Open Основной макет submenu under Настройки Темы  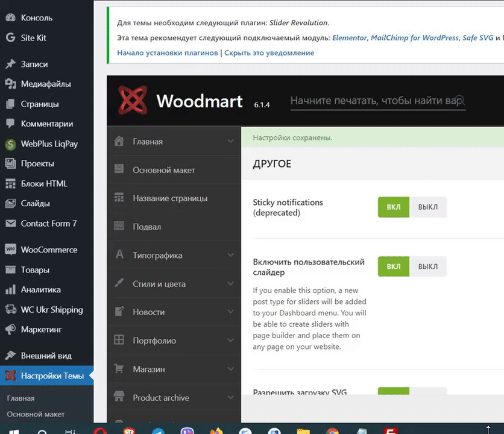(x=36, y=414)
